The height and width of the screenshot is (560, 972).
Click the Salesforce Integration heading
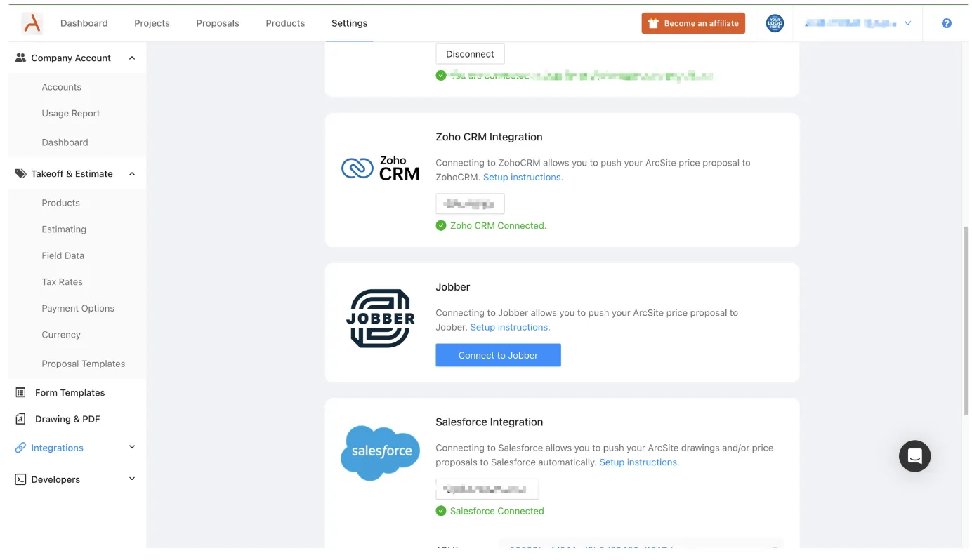[489, 422]
